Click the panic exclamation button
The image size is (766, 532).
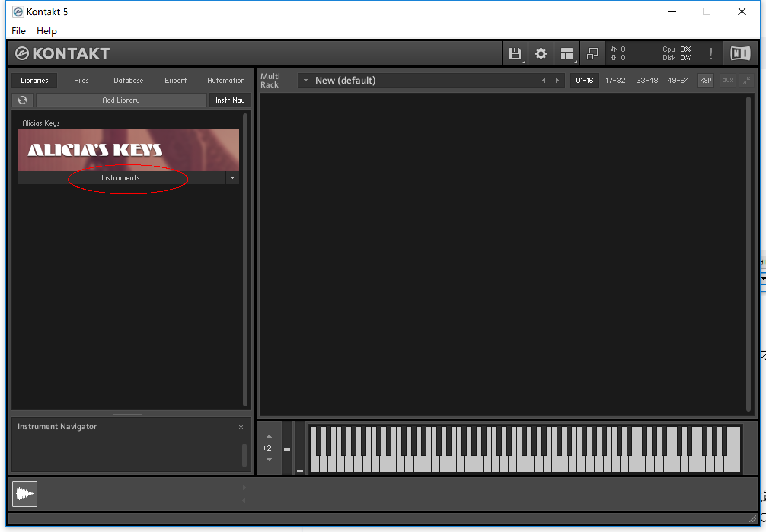pos(710,54)
